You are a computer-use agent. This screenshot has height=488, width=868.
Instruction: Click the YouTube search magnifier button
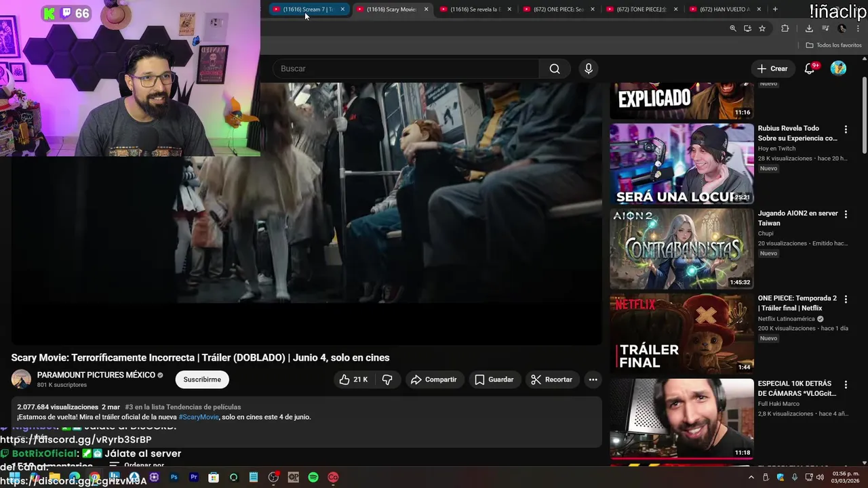pyautogui.click(x=555, y=68)
